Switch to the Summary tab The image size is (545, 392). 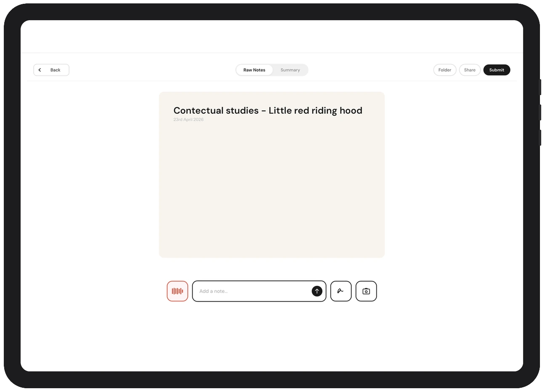click(290, 70)
